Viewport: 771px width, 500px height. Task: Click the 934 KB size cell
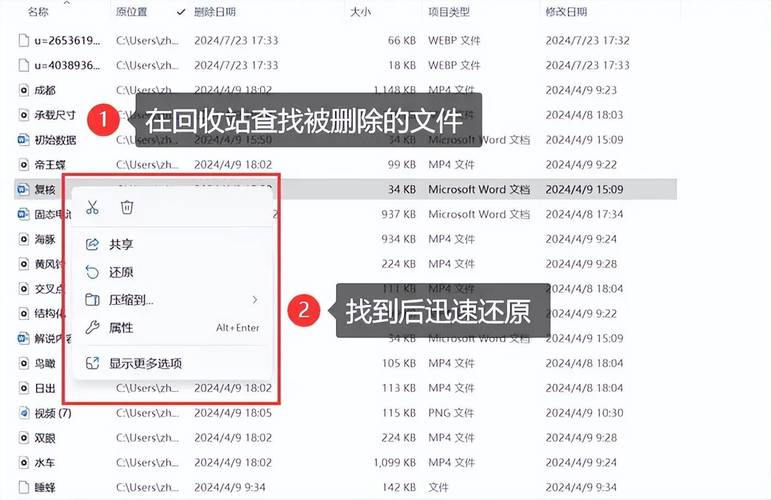pyautogui.click(x=399, y=239)
